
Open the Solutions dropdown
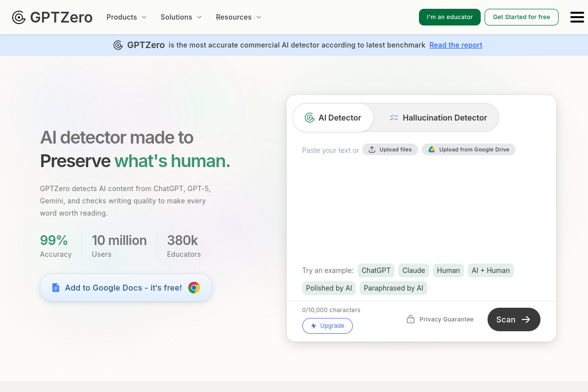(x=181, y=17)
